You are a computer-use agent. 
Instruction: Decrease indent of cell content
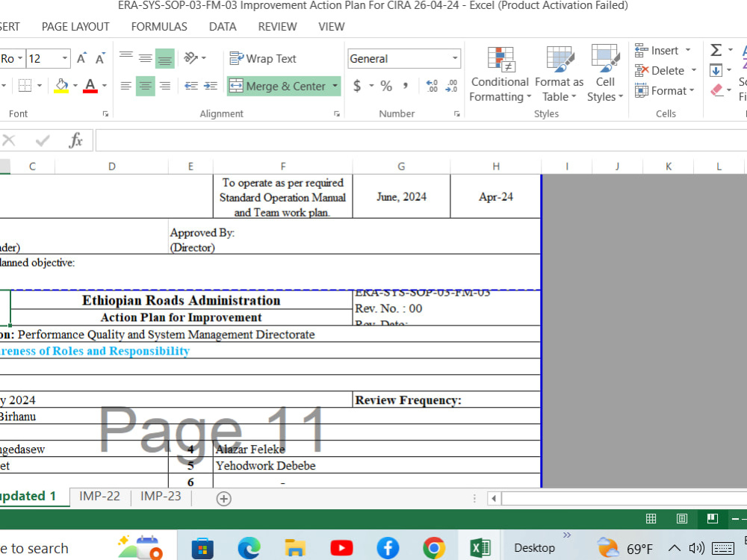(x=191, y=86)
